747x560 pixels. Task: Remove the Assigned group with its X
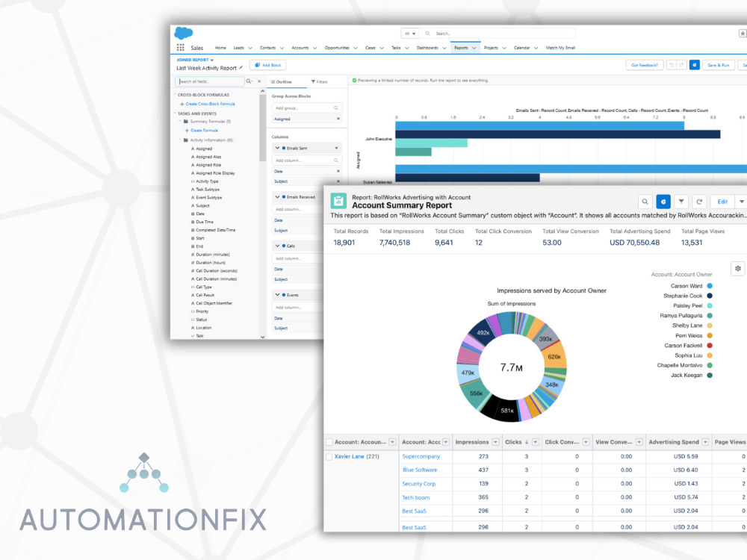(338, 119)
